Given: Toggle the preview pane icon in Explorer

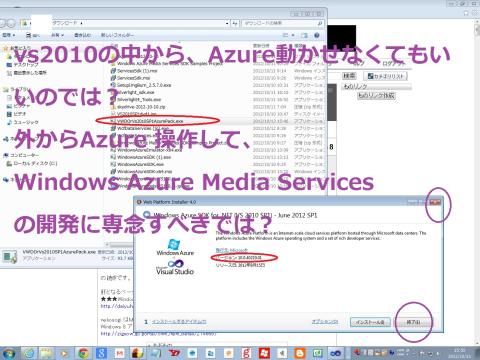Looking at the screenshot, I should coord(304,35).
